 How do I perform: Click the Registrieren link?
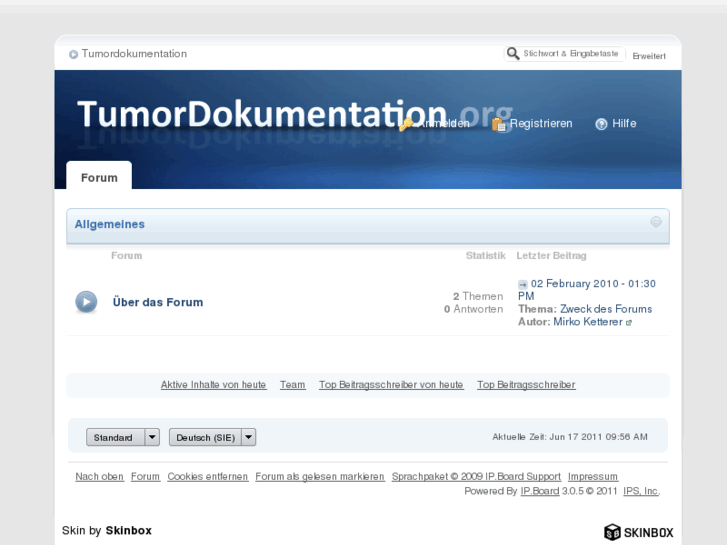point(541,124)
